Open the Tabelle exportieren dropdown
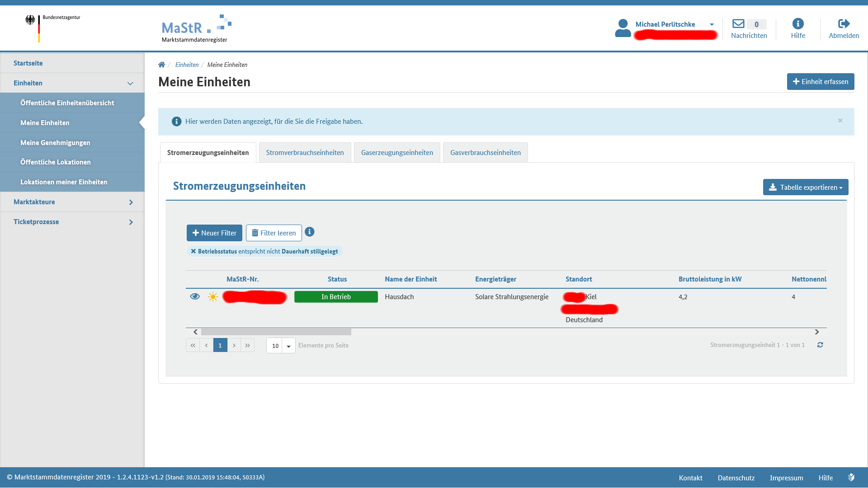 [x=806, y=187]
